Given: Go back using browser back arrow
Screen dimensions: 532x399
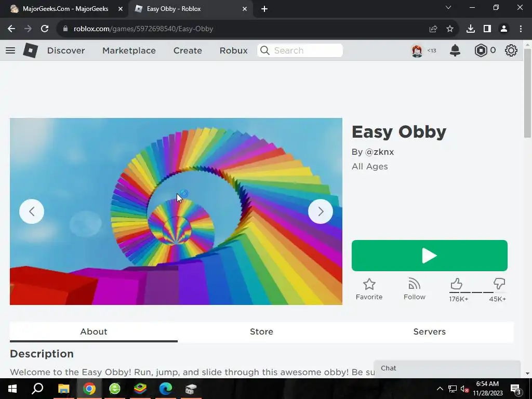Looking at the screenshot, I should pos(11,29).
